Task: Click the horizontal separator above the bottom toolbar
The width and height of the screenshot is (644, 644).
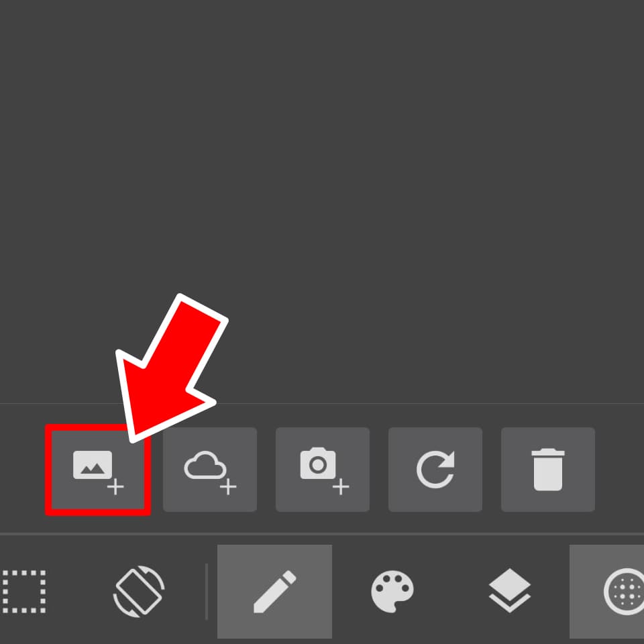Action: 322,534
